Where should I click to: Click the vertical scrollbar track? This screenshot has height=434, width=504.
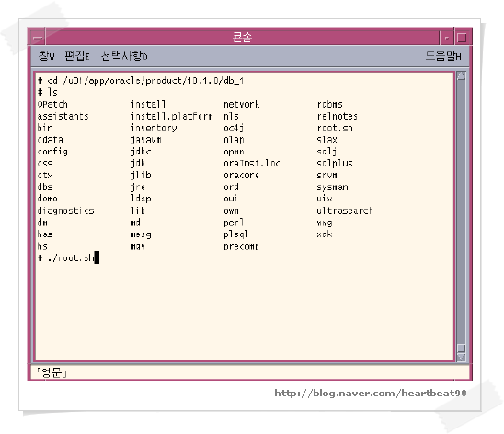(462, 212)
